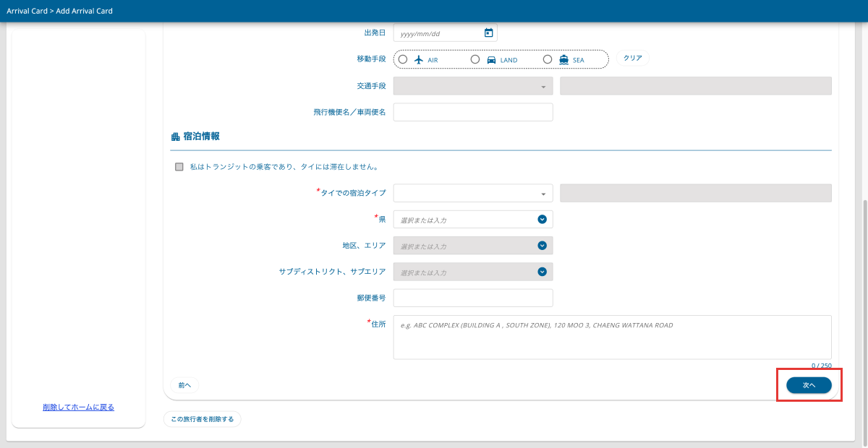Click the 削除してホームに戻る link
Viewport: 868px width, 448px height.
click(78, 407)
